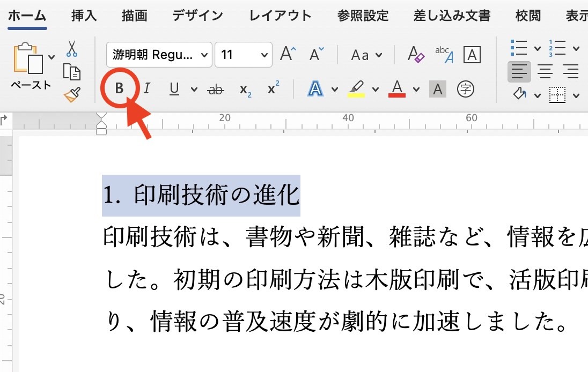588x372 pixels.
Task: Open borders dropdown arrow
Action: [576, 95]
